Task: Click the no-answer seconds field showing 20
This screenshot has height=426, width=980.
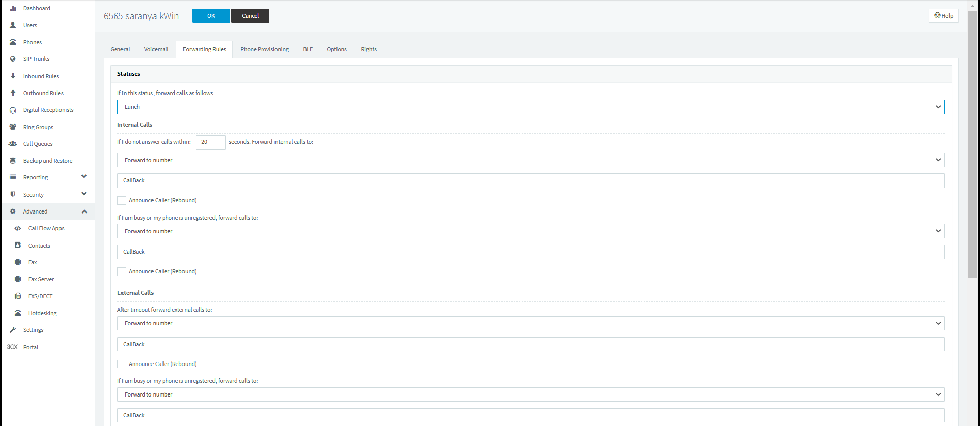Action: 210,142
